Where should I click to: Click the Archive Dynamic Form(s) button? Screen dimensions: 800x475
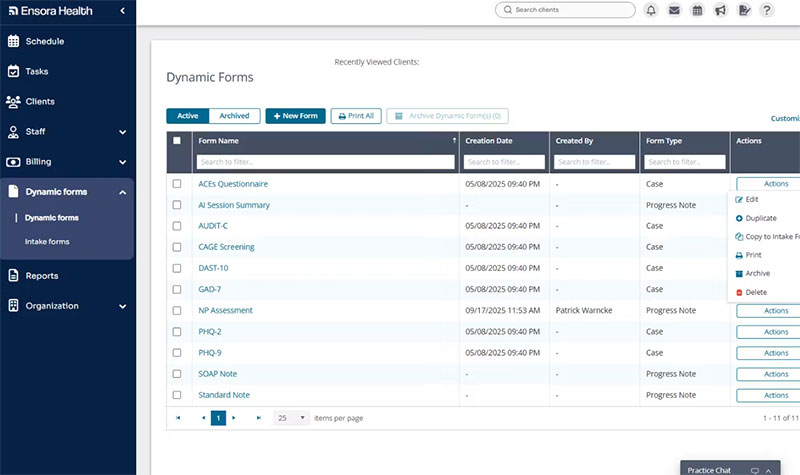(x=447, y=116)
